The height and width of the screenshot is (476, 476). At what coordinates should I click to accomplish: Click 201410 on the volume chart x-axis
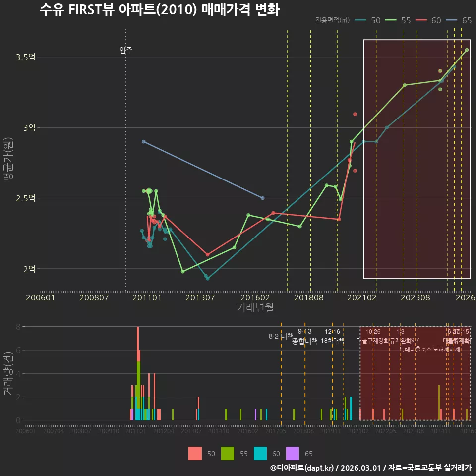click(219, 431)
